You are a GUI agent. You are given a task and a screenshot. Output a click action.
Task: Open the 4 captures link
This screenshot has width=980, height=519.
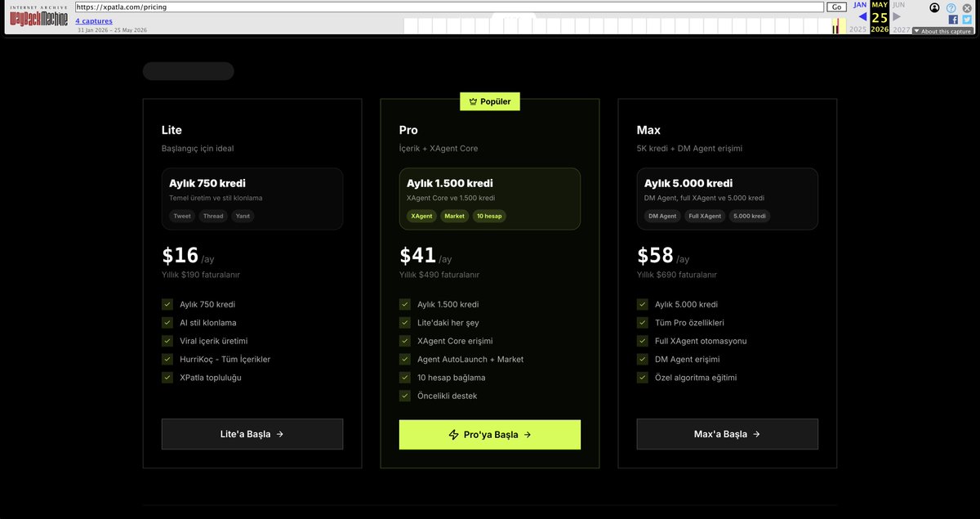94,20
